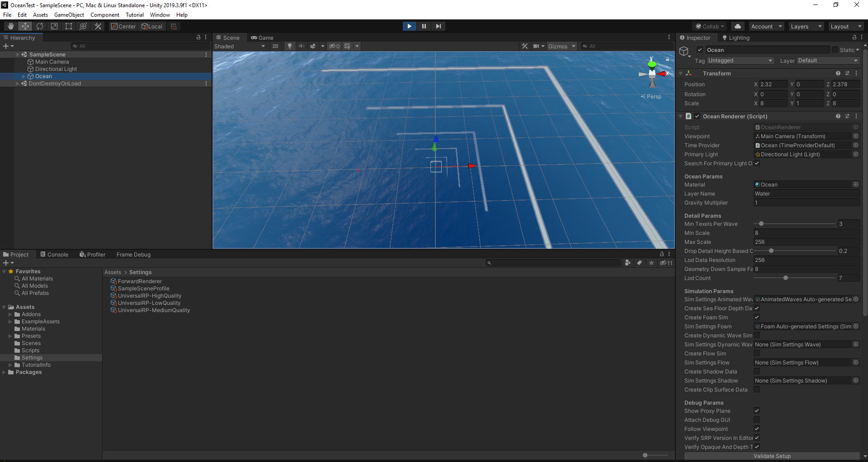Select the Scale tool
This screenshot has height=462, width=868.
coord(54,26)
